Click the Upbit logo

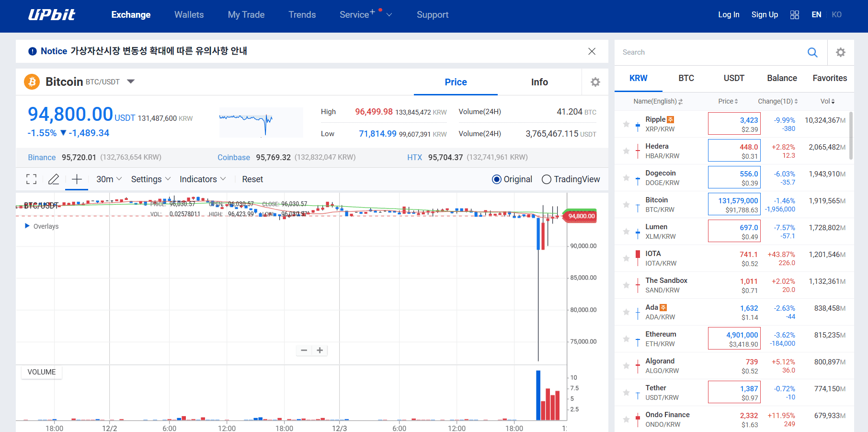point(52,15)
